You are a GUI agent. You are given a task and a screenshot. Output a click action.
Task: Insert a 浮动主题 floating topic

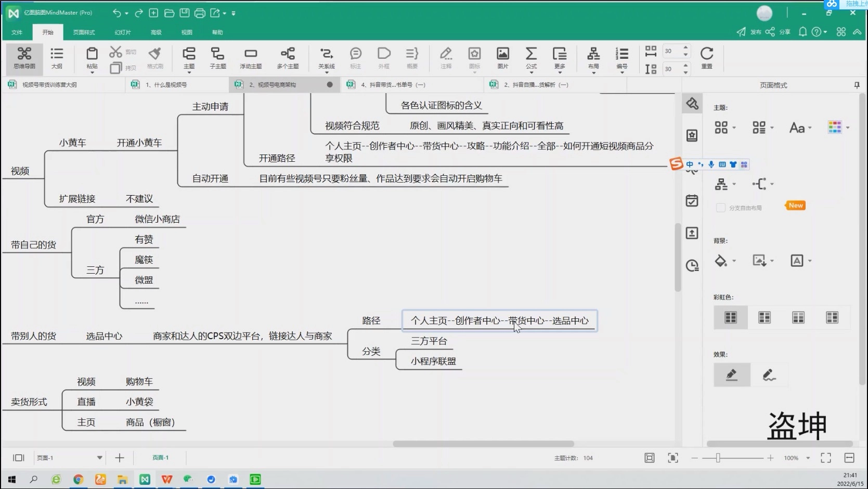(251, 58)
